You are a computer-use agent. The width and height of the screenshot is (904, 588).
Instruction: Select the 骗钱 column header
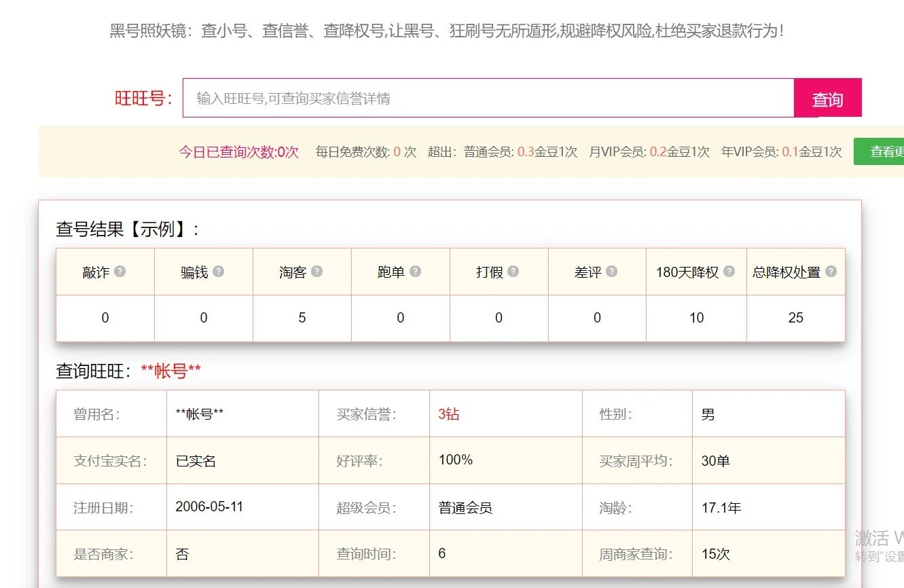204,272
